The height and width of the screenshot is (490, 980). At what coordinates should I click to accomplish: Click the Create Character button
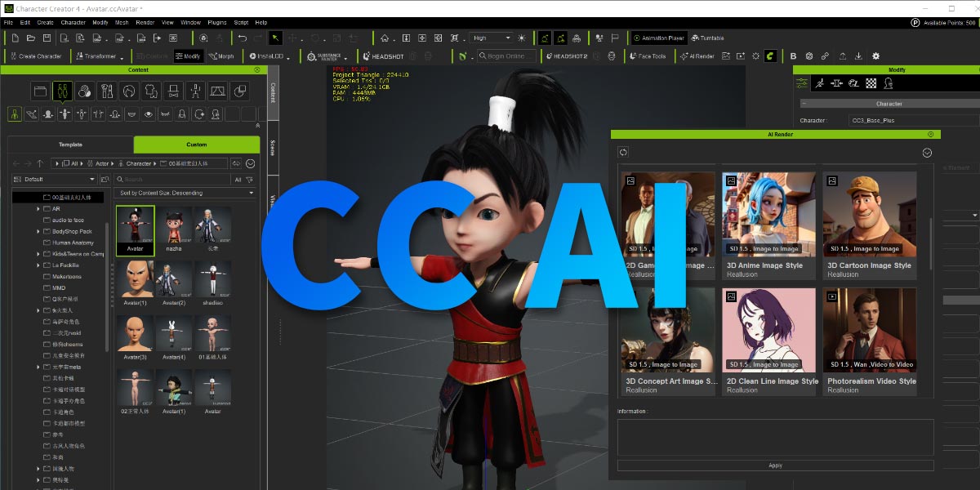(34, 56)
